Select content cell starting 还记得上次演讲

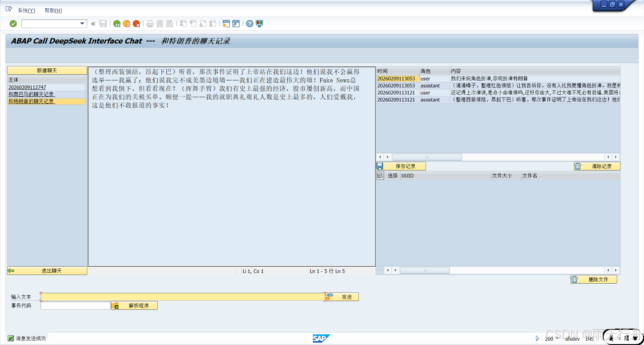coord(535,92)
